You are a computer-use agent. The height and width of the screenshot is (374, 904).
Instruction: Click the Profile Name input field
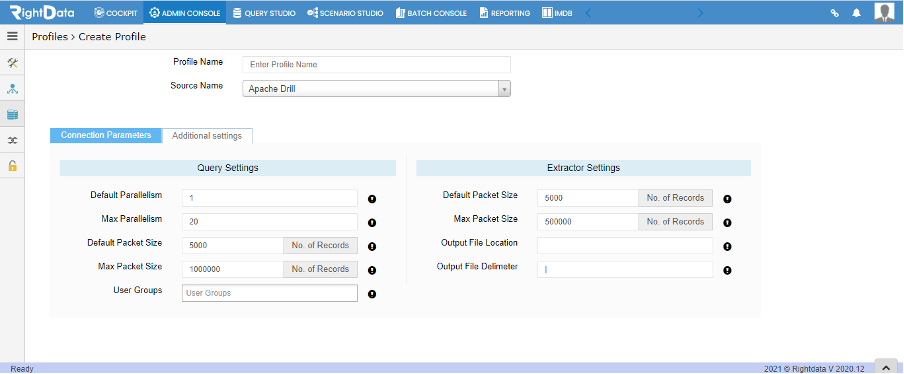click(x=376, y=65)
